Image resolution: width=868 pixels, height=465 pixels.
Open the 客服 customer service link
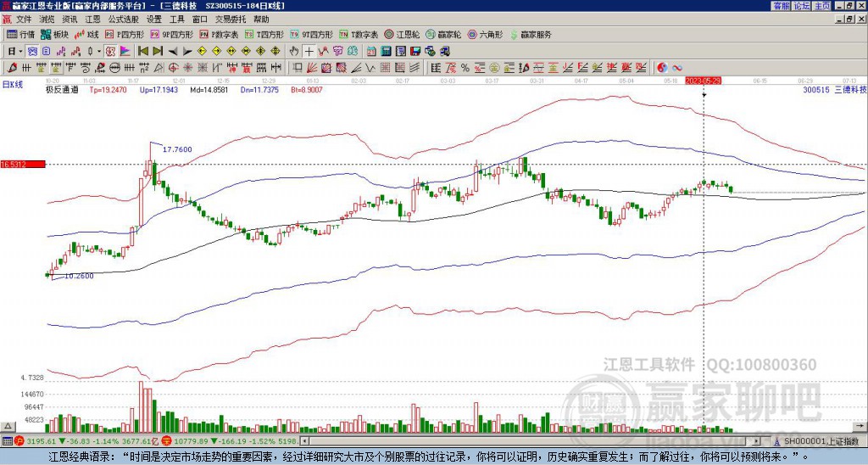[x=782, y=6]
